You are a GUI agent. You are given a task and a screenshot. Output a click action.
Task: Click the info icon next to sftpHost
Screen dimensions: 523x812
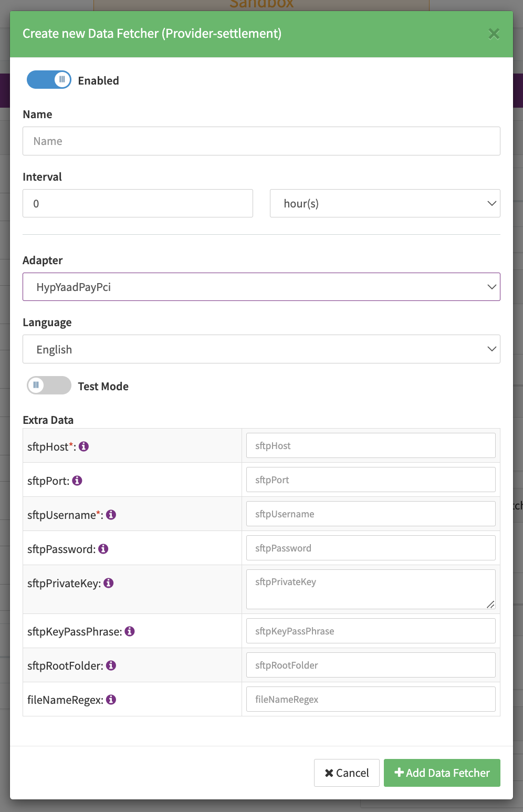click(84, 446)
